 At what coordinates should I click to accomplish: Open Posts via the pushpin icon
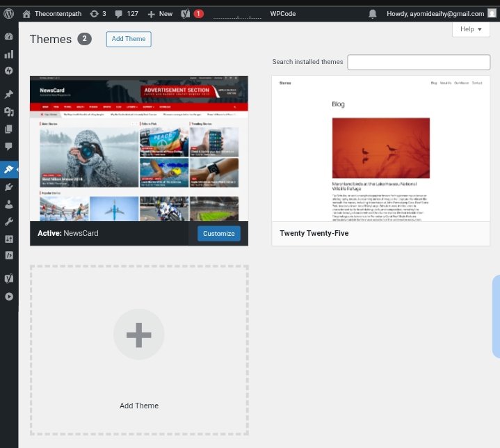coord(9,94)
